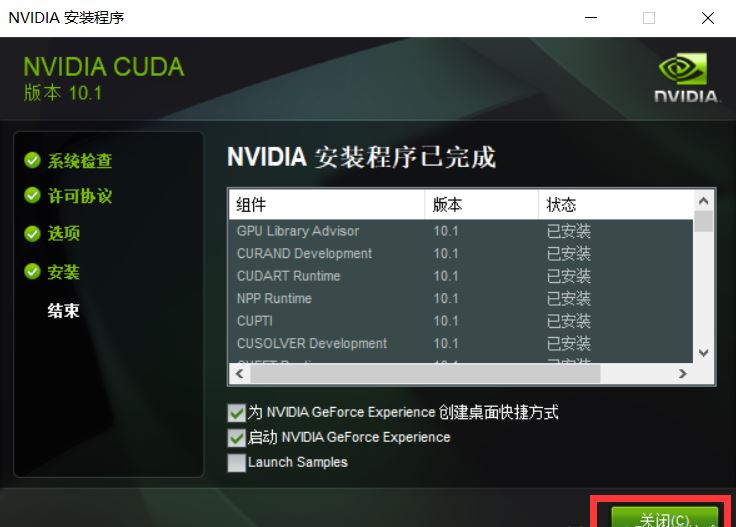Viewport: 736px width, 527px height.
Task: Click the scroll up arrow of the component list
Action: [703, 201]
